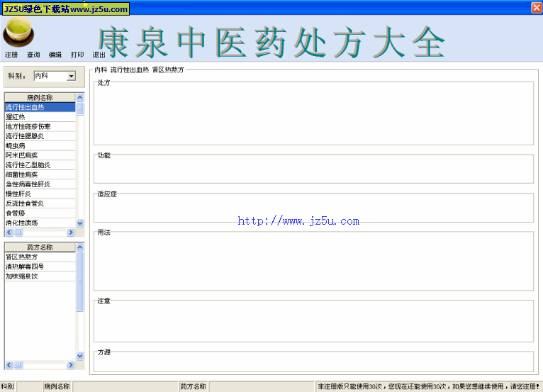Close the application window

[x=537, y=8]
